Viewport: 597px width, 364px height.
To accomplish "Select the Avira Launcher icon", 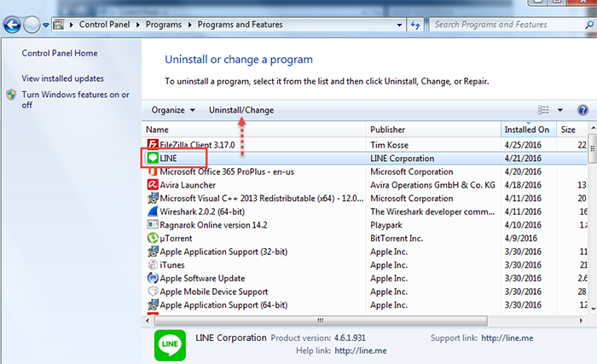I will (153, 185).
